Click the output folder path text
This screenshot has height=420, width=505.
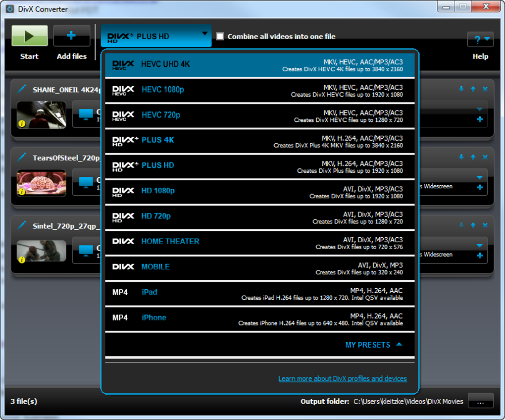pyautogui.click(x=408, y=401)
